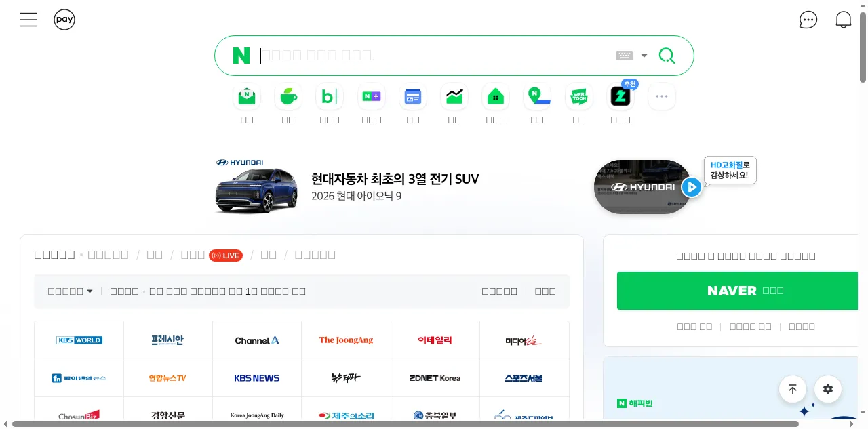Viewport: 868px width, 429px height.
Task: Click the 추천 badge on Z icon
Action: pyautogui.click(x=630, y=84)
